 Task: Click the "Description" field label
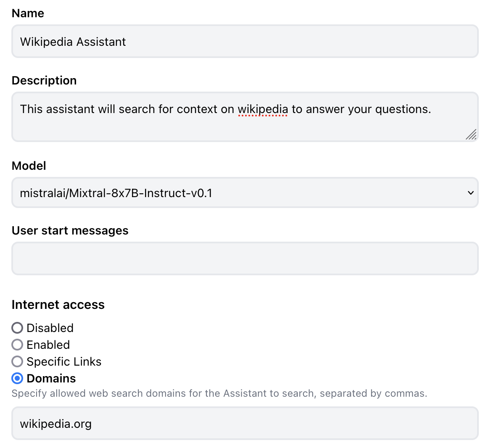[44, 81]
